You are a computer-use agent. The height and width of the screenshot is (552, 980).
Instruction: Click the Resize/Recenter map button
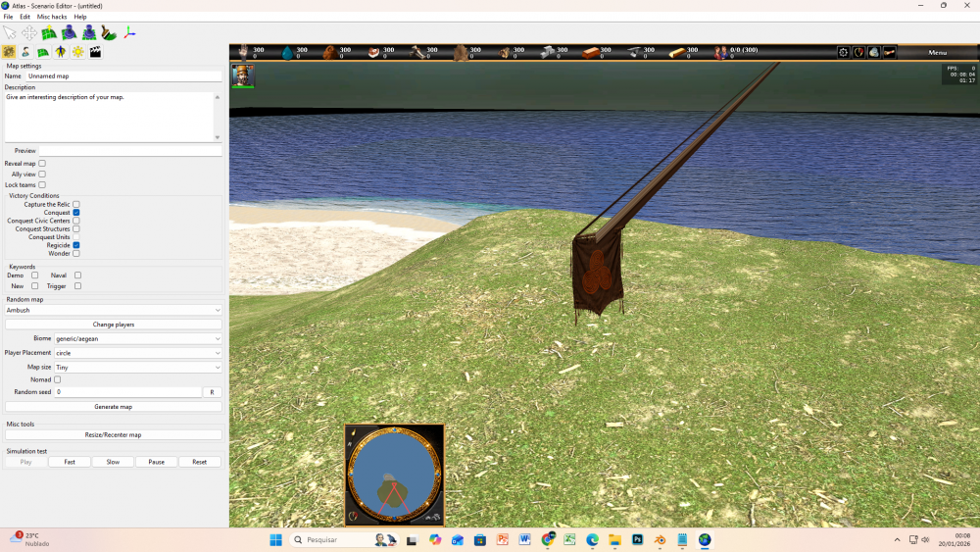pos(113,434)
